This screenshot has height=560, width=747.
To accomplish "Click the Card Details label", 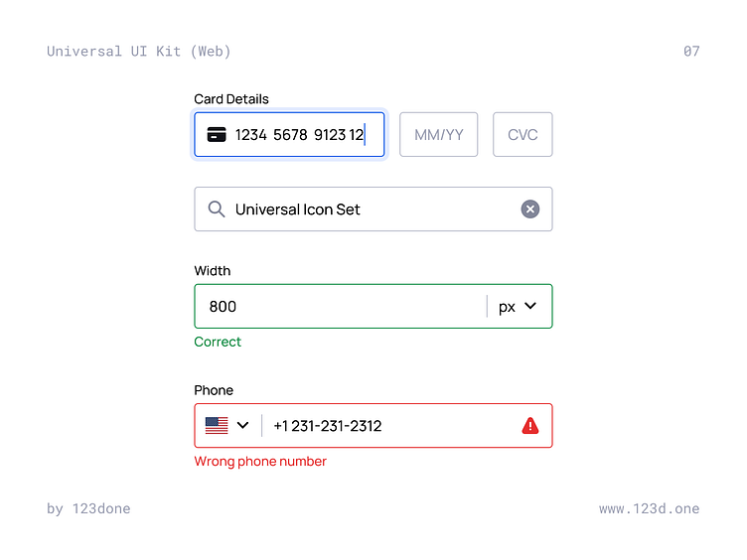I will [x=231, y=99].
